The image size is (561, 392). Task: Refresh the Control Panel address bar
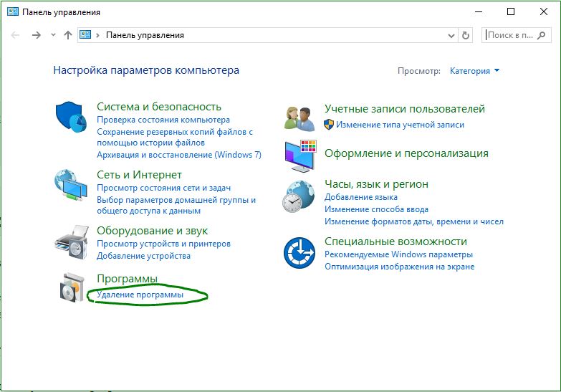466,35
